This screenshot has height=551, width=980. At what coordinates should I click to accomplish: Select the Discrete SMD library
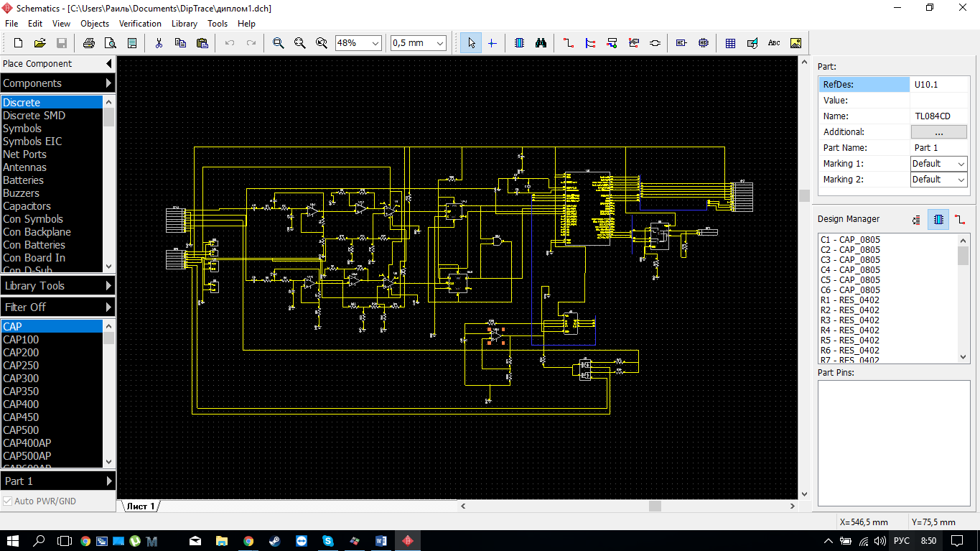coord(52,116)
